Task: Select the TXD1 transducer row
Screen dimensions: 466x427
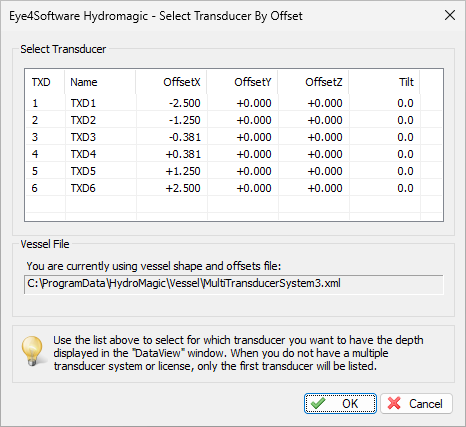Action: [234, 103]
